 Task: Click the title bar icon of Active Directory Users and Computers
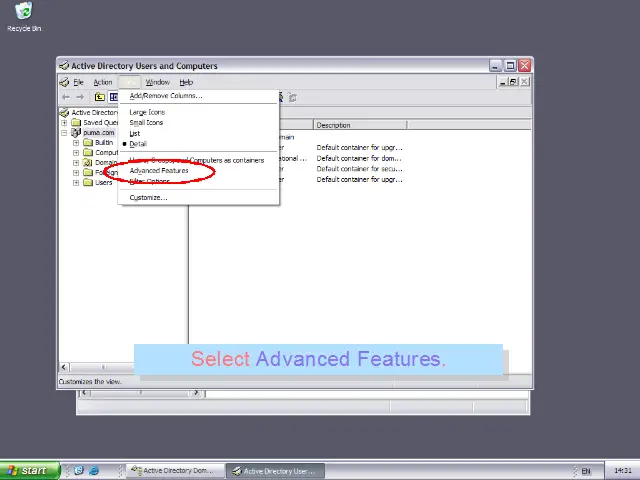(x=64, y=65)
